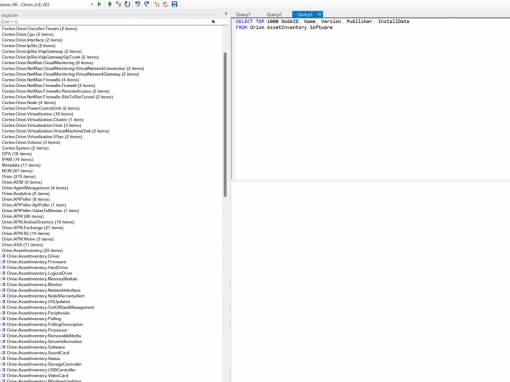
Task: Click the explorer vertical scrollbar
Action: pos(225,124)
